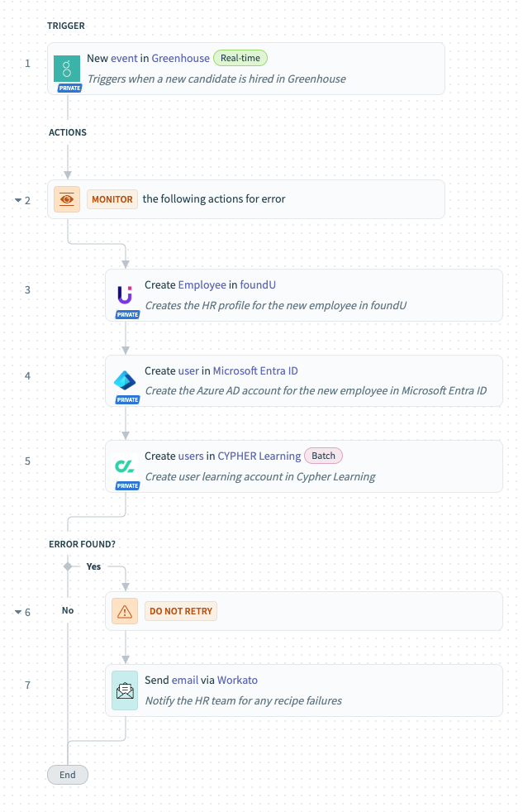523x812 pixels.
Task: Collapse the step 2 Monitor block
Action: point(18,200)
